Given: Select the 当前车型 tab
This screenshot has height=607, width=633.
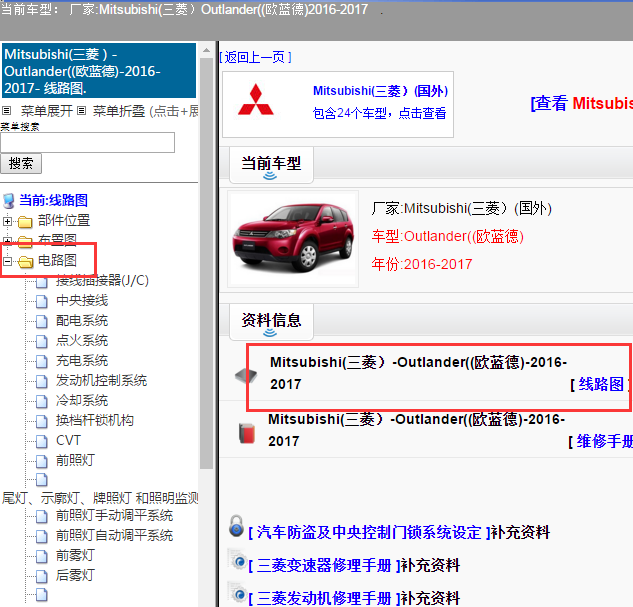Looking at the screenshot, I should (x=271, y=165).
